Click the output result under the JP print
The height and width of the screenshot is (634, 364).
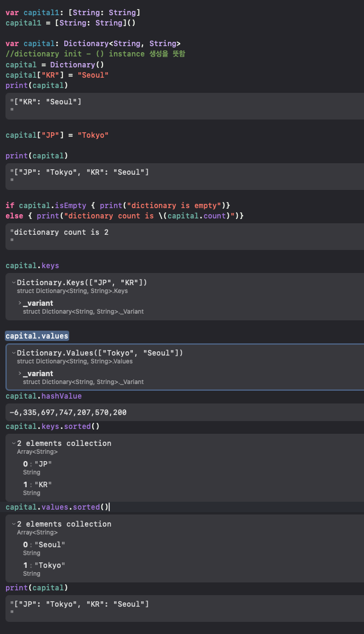point(184,177)
